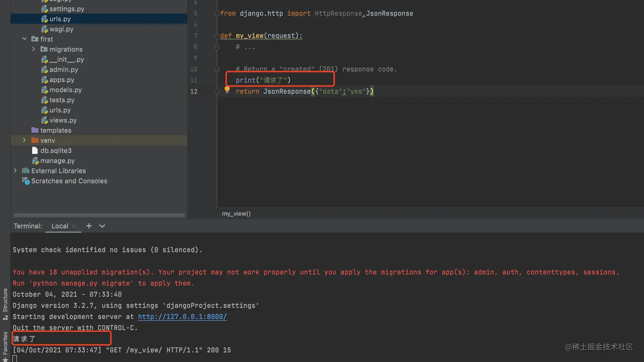
Task: Toggle the fold marker on line 10
Action: tap(217, 69)
